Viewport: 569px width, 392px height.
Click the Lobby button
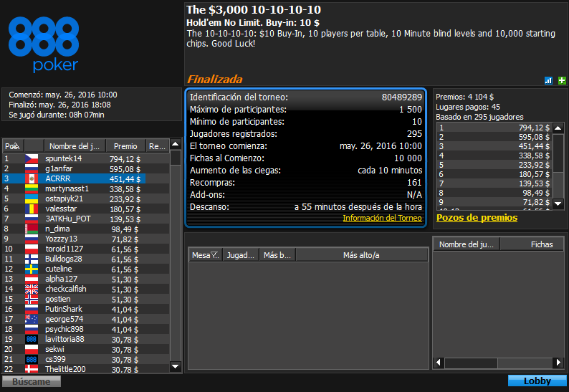click(537, 381)
